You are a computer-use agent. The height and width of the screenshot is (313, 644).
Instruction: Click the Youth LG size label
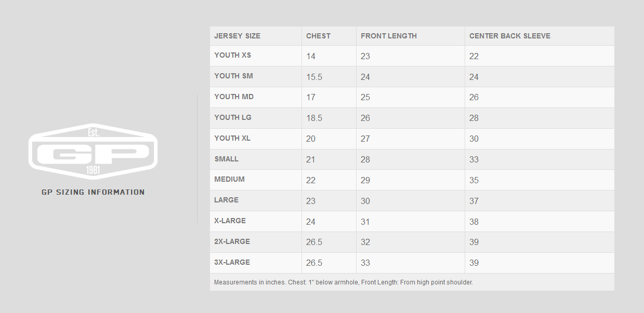[233, 117]
